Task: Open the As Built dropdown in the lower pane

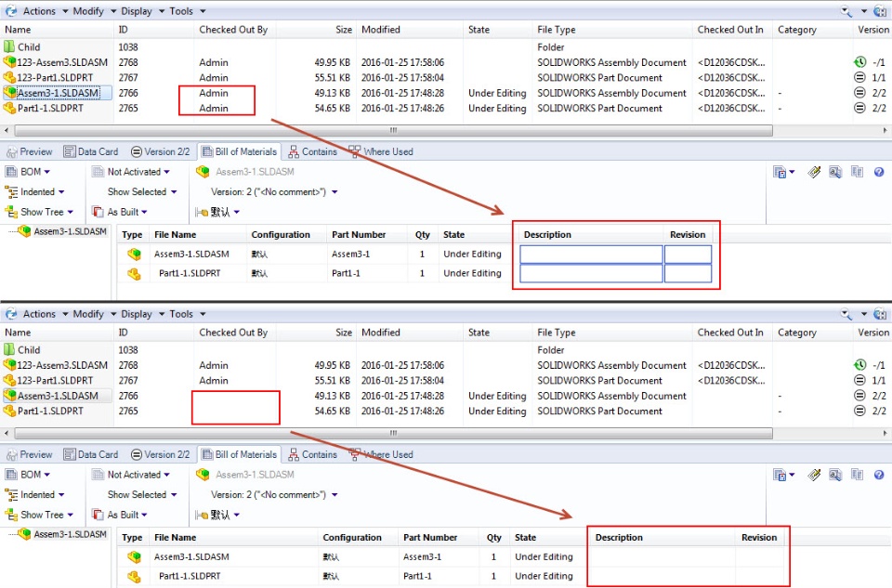Action: (x=120, y=515)
